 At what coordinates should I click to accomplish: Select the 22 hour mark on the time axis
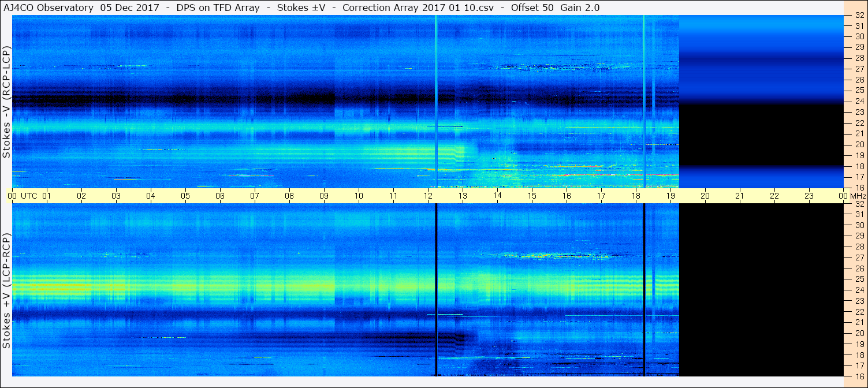774,196
